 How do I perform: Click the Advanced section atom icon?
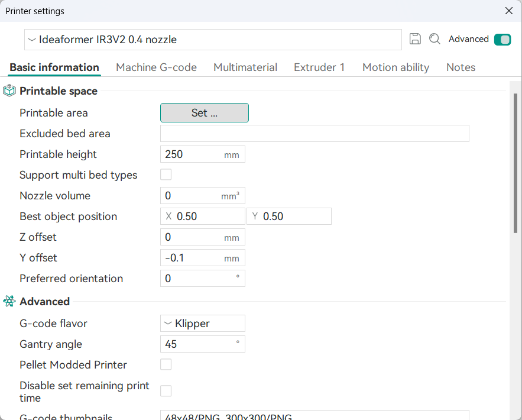pyautogui.click(x=9, y=301)
